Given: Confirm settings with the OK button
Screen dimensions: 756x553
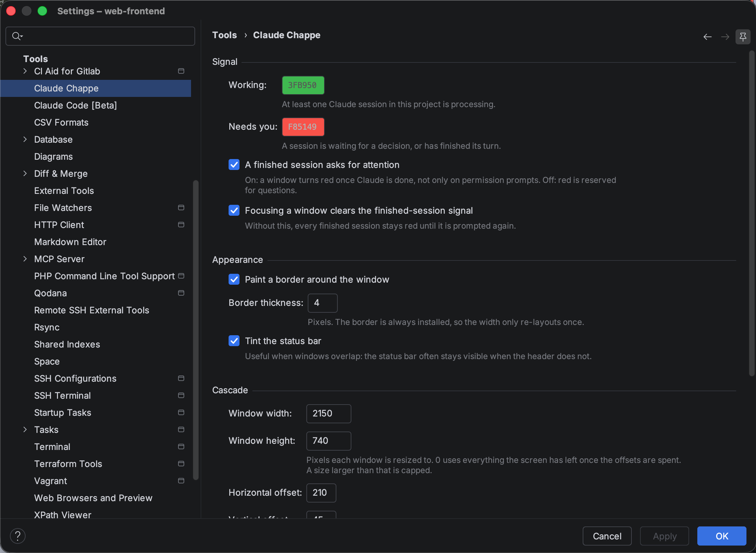Looking at the screenshot, I should [722, 536].
